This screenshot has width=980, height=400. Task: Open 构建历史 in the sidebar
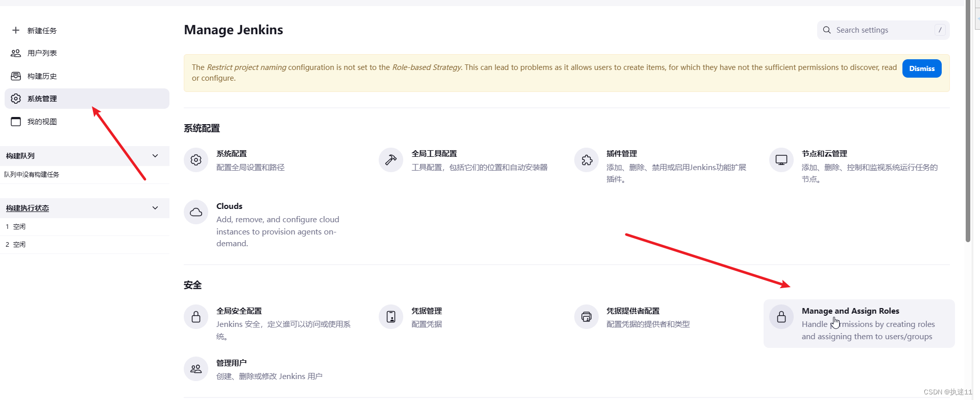coord(87,76)
